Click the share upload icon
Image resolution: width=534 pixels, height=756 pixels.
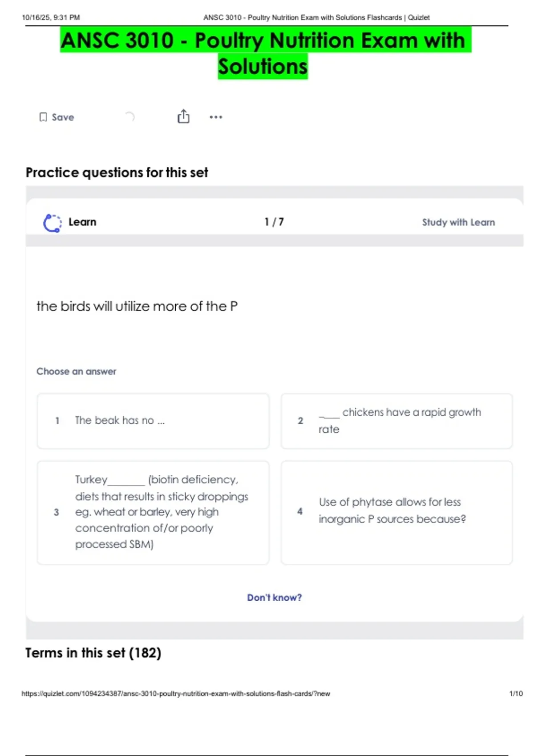(183, 117)
